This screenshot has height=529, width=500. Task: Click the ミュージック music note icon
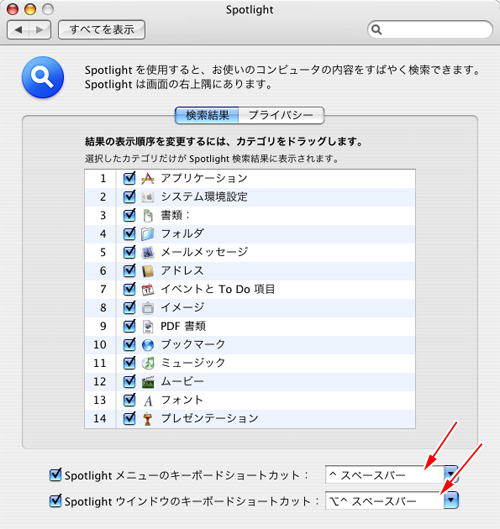coord(147,363)
